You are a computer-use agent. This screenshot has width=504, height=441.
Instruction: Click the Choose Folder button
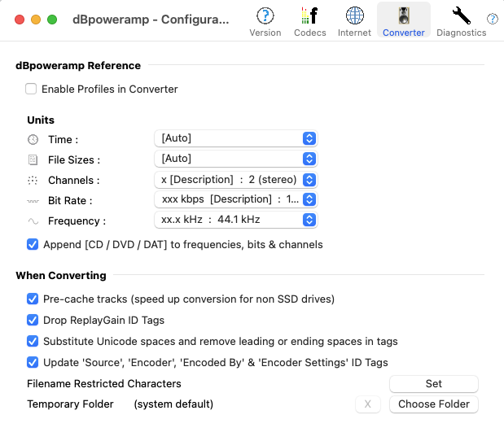coord(433,404)
